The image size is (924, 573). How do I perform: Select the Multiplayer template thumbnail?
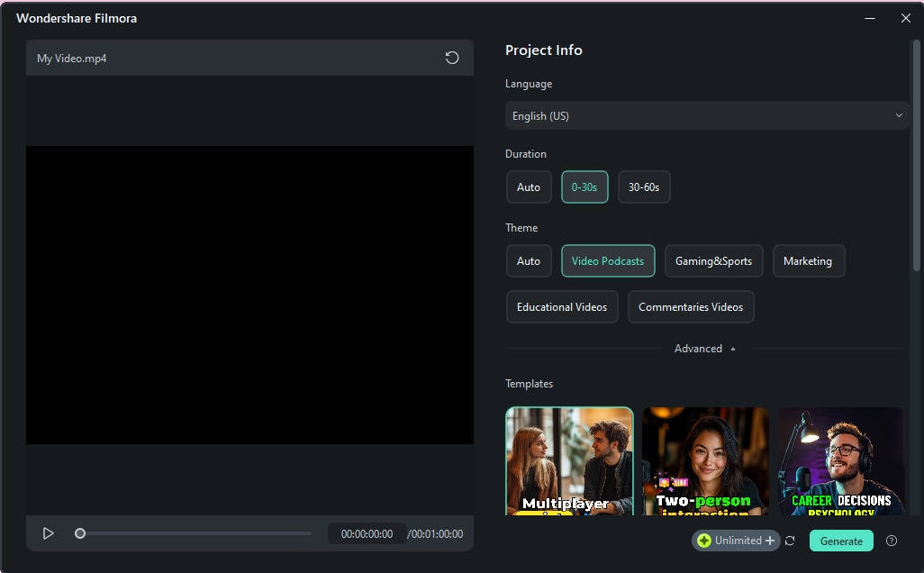tap(569, 461)
